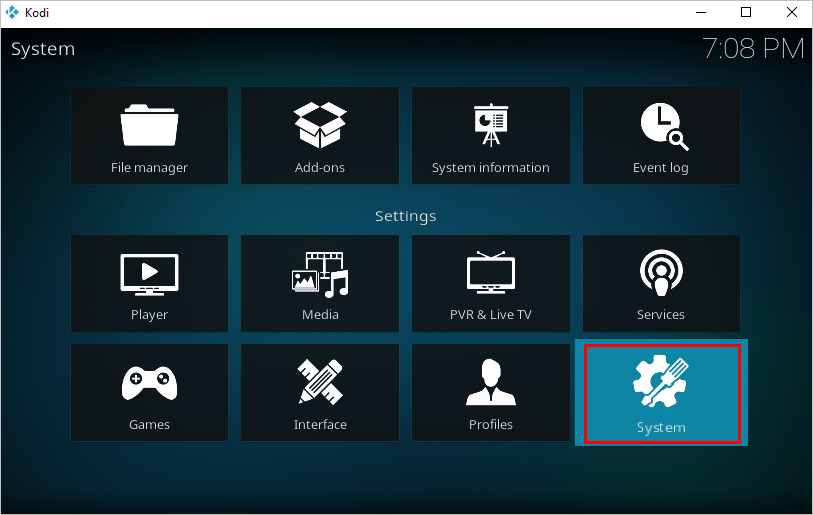This screenshot has height=515, width=813.
Task: Open Services broadcast icon
Action: tap(661, 273)
